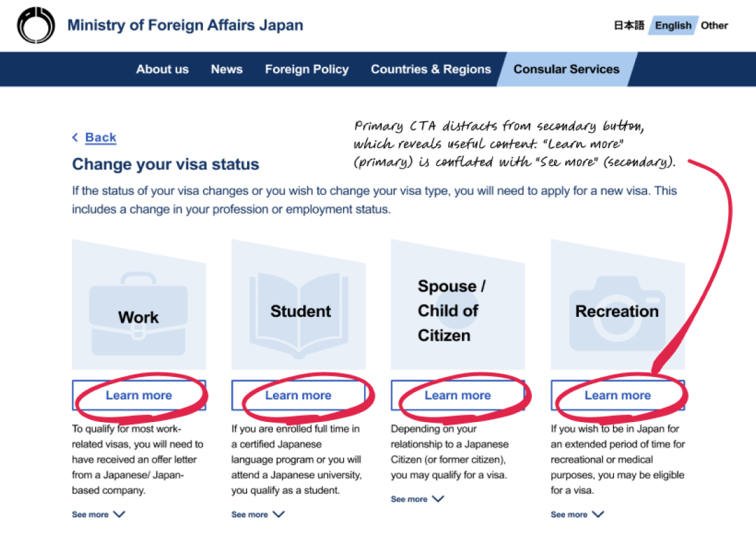Expand See more under Student description

coord(258,515)
